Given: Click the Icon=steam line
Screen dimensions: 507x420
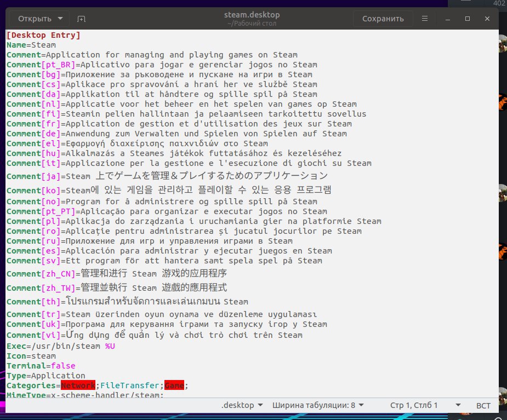Looking at the screenshot, I should [31, 356].
